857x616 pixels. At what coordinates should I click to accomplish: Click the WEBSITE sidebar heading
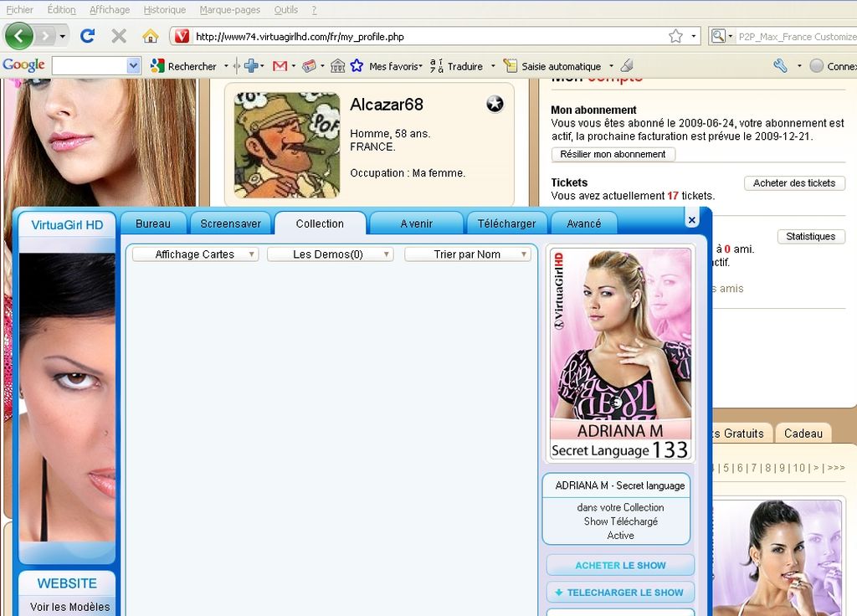67,583
